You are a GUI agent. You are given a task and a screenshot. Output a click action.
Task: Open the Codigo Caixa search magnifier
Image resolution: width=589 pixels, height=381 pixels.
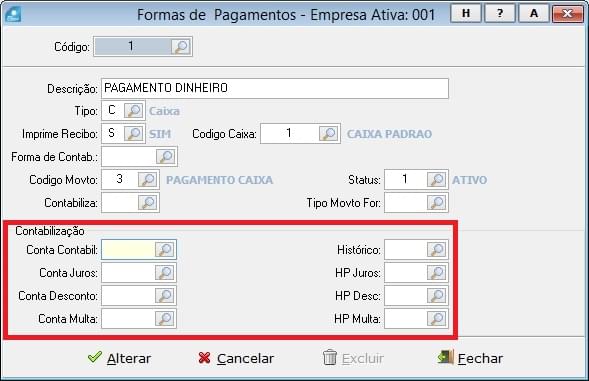[x=329, y=133]
